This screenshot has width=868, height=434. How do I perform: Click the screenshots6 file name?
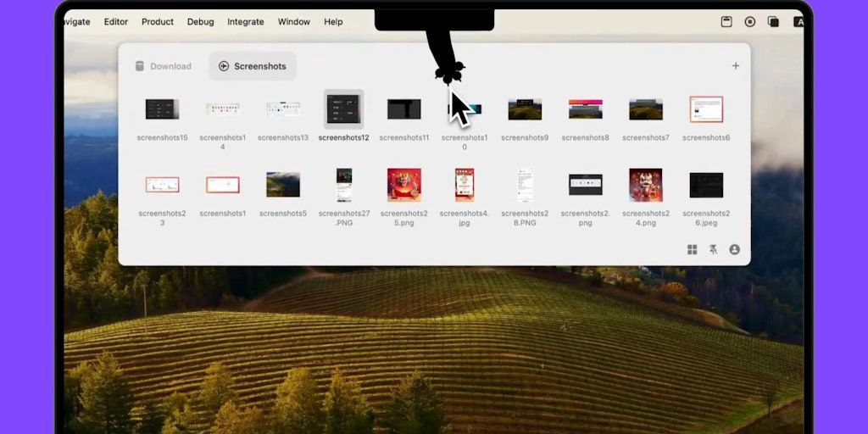coord(706,138)
